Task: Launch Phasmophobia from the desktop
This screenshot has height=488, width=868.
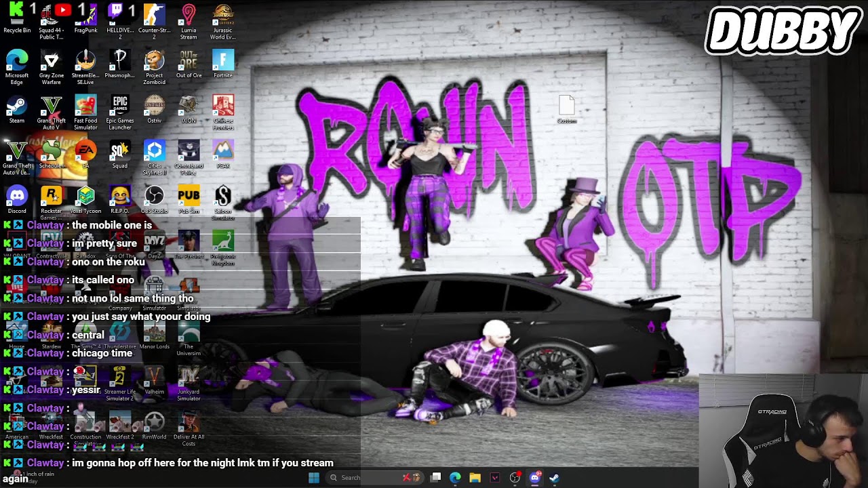Action: coord(120,64)
